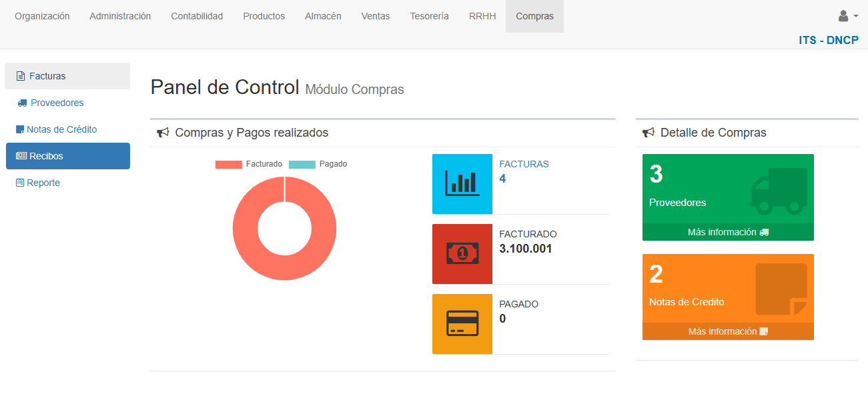Open the Contabilidad menu
Image resolution: width=868 pixels, height=394 pixels.
click(197, 16)
